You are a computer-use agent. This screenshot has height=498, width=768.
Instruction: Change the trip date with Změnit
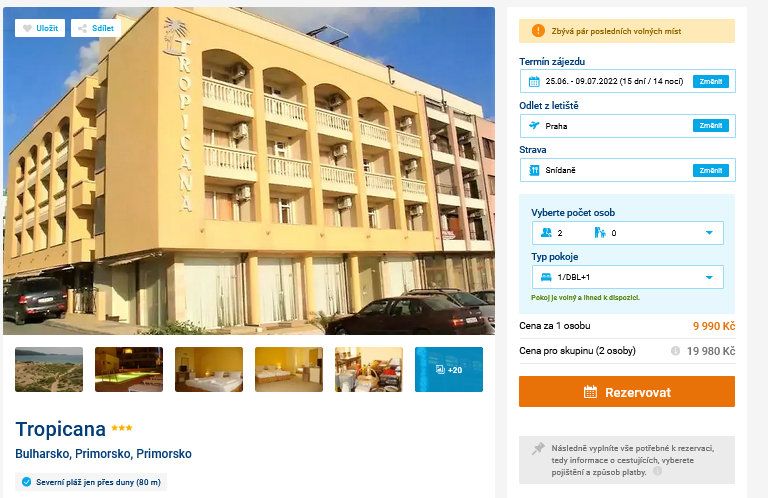(710, 81)
